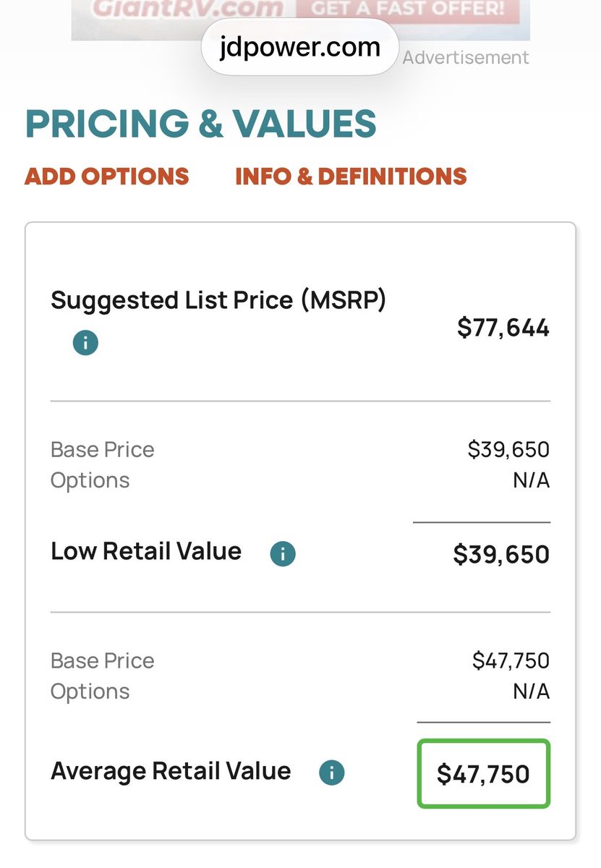Tap the jdpower.com address pill
Screen dimensions: 601x868
(x=299, y=47)
